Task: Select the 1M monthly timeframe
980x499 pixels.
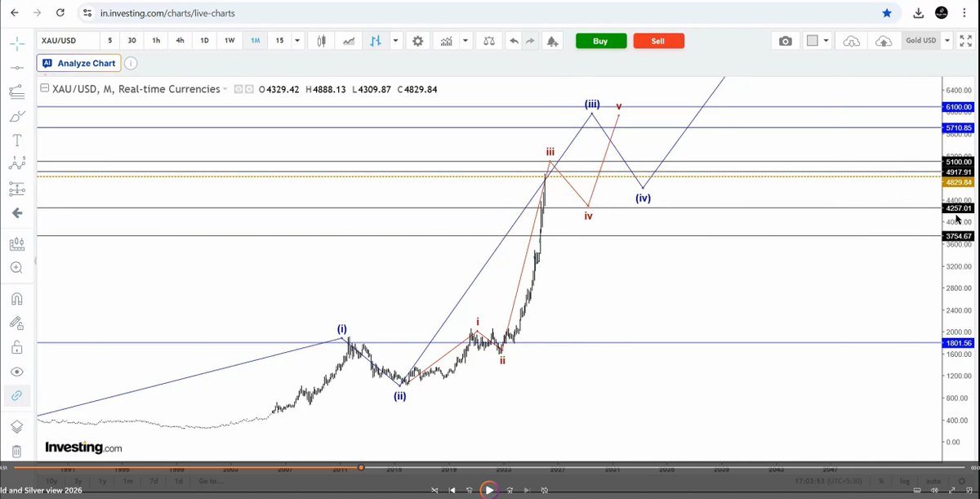Action: point(256,41)
